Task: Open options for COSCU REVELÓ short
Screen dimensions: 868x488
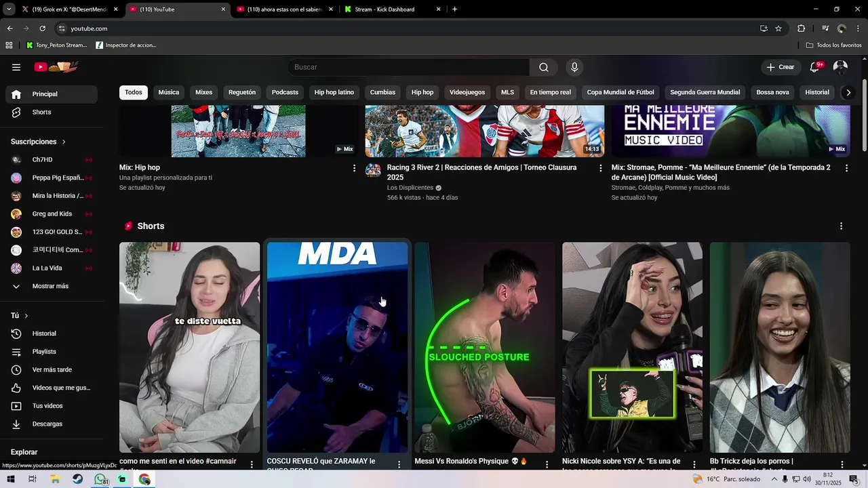Action: (x=399, y=464)
